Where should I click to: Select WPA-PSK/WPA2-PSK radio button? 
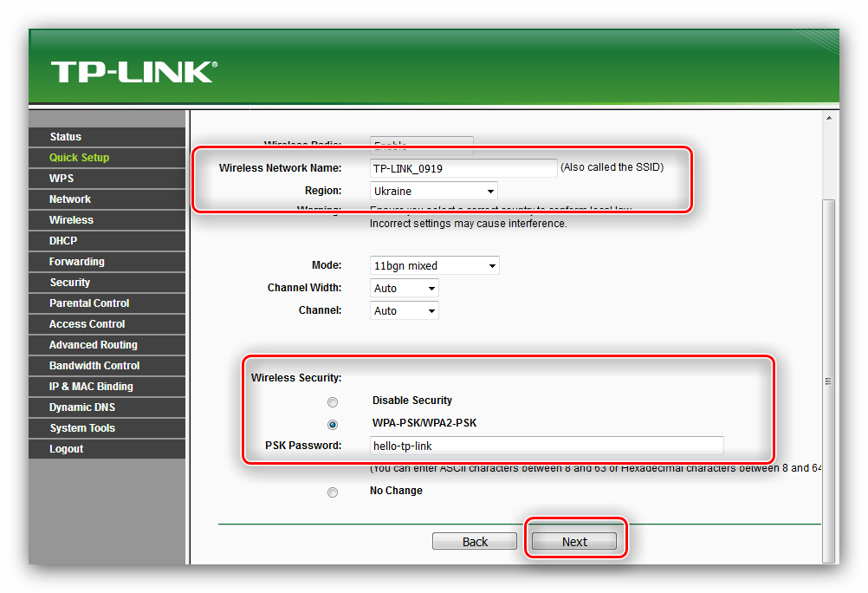tap(332, 425)
